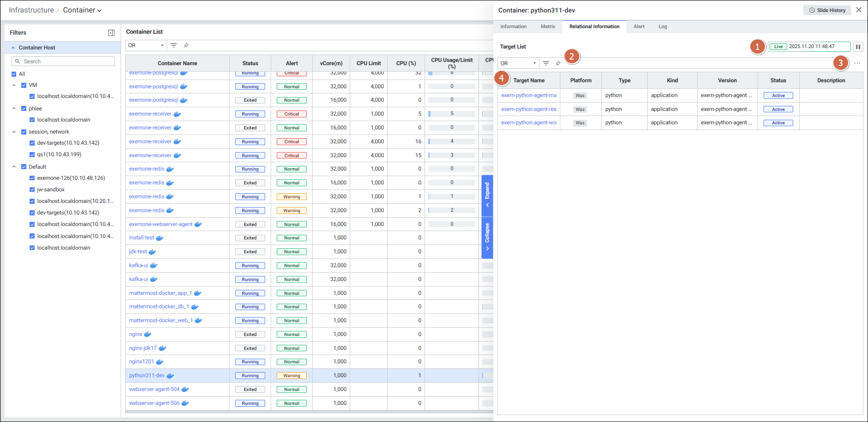Click the vertical Expand panel handle
This screenshot has height=422, width=868.
[487, 196]
